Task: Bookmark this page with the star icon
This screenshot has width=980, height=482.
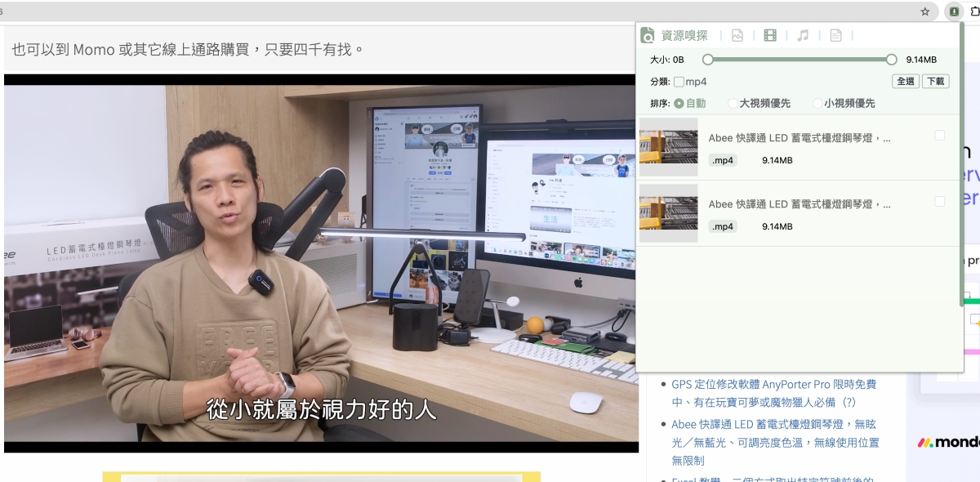Action: tap(925, 11)
